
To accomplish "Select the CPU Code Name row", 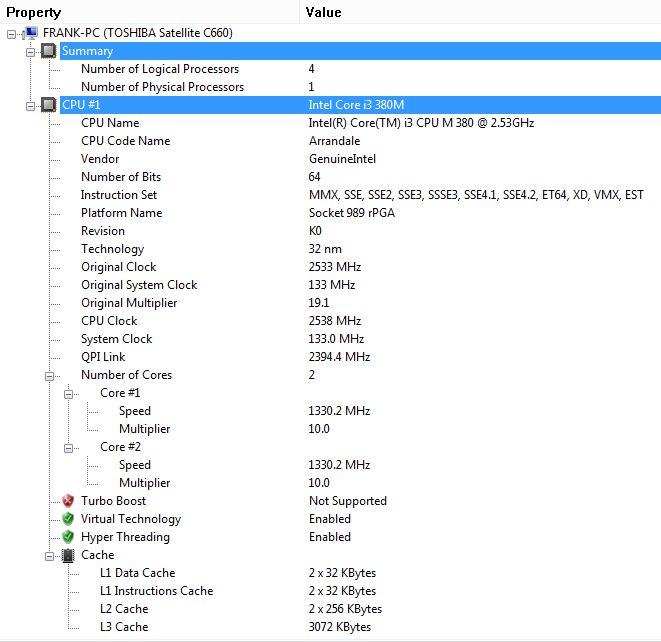I will 330,141.
